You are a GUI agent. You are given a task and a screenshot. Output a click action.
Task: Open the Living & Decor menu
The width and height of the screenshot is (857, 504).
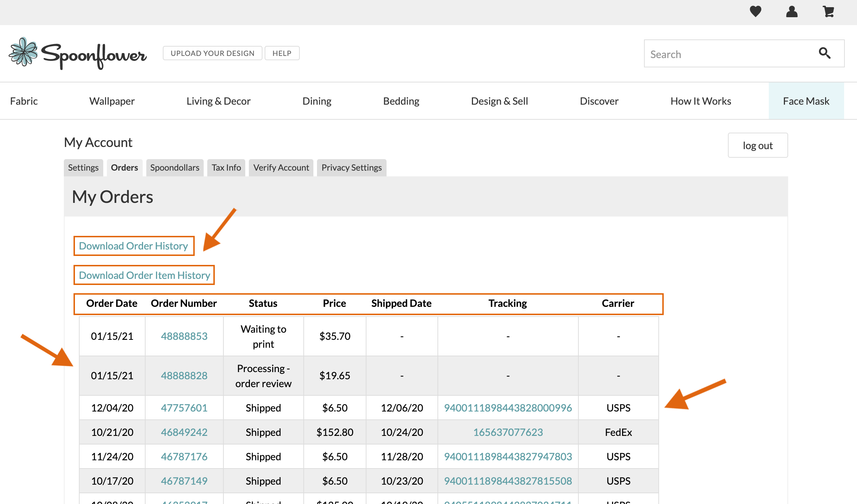coord(218,101)
